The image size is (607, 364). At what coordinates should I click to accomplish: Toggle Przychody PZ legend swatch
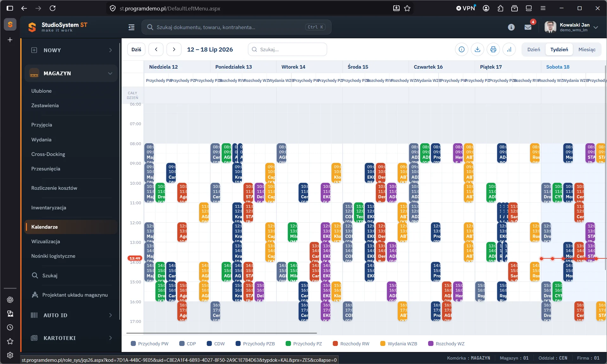288,344
